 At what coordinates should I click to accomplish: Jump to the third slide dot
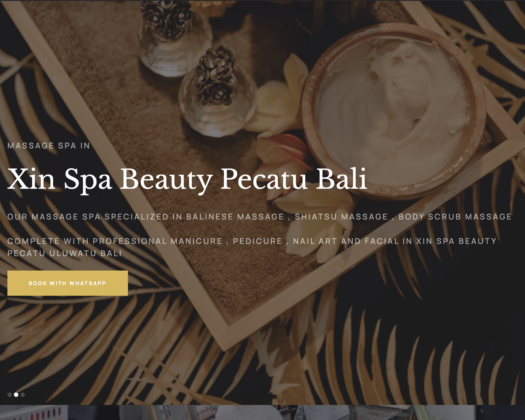click(x=23, y=395)
